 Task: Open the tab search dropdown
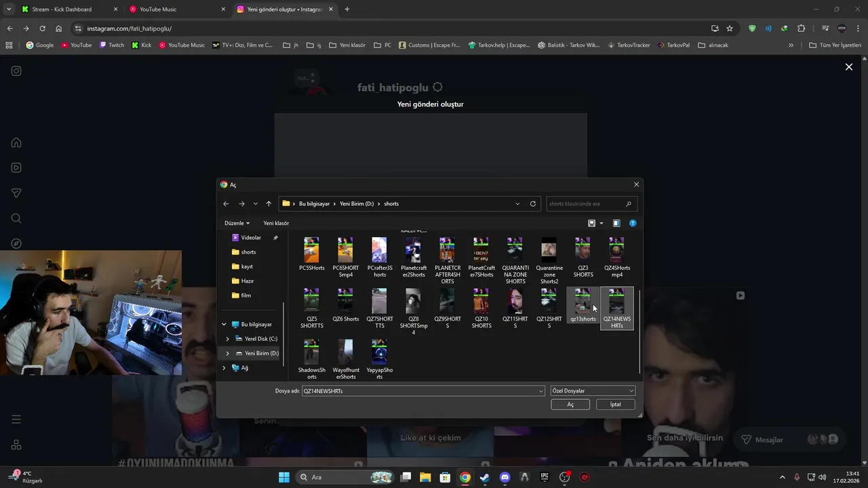click(8, 9)
